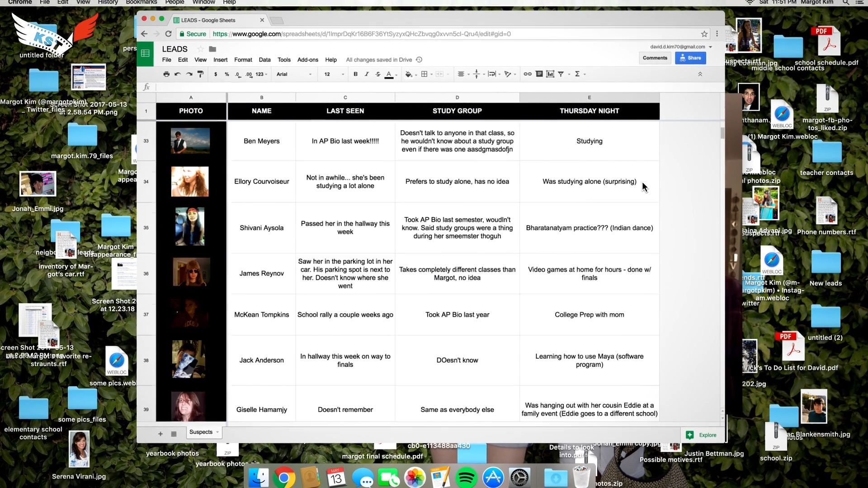This screenshot has width=868, height=488.
Task: Select the paint format tool
Action: (x=201, y=74)
